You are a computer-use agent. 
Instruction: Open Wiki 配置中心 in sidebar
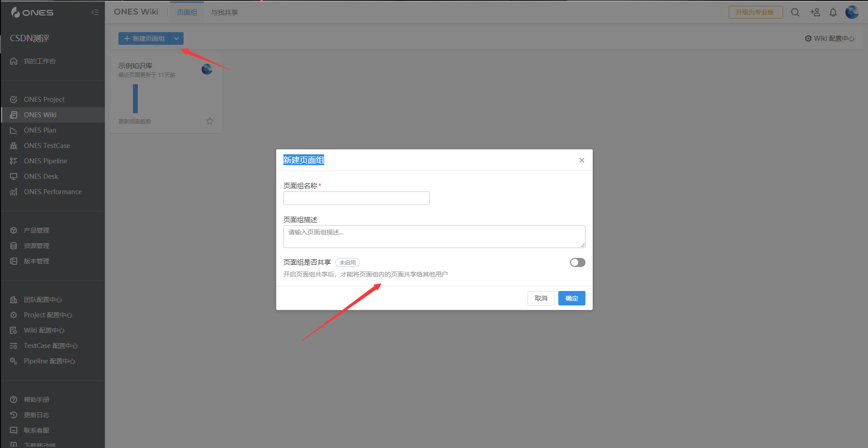[53, 330]
